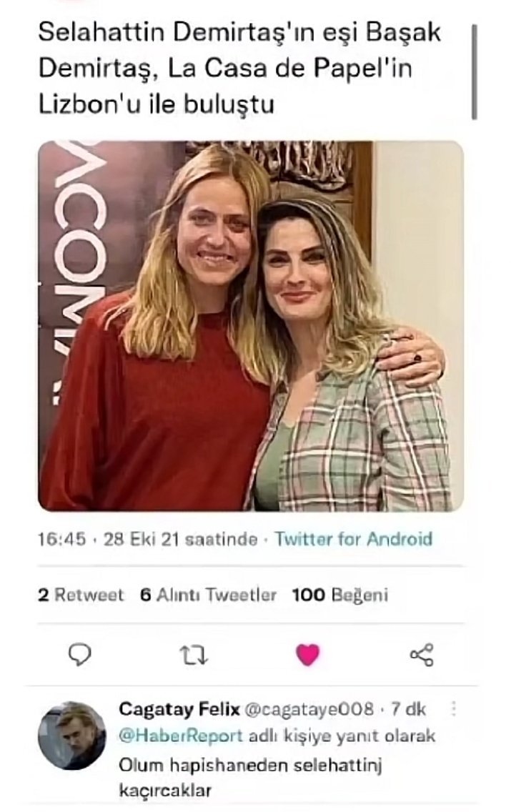The image size is (511, 812).
Task: Open the Twitter for Android source link
Action: (x=354, y=539)
